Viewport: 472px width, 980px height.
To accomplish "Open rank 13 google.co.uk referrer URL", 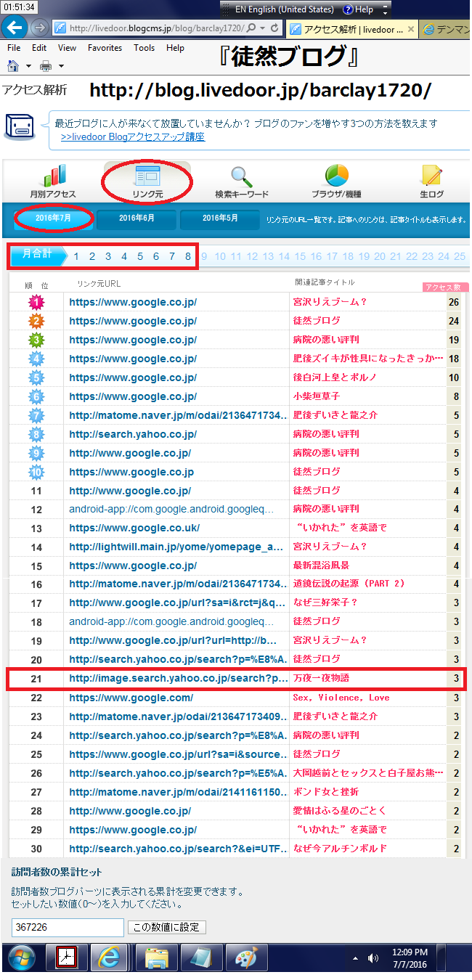I will [x=134, y=528].
